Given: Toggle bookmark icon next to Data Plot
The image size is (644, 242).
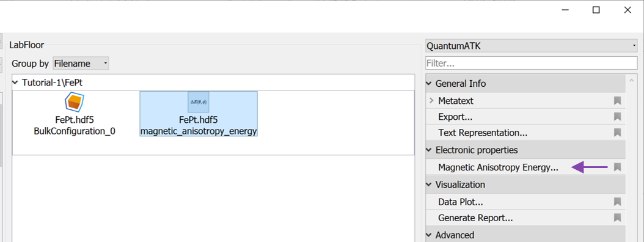Looking at the screenshot, I should click(617, 202).
